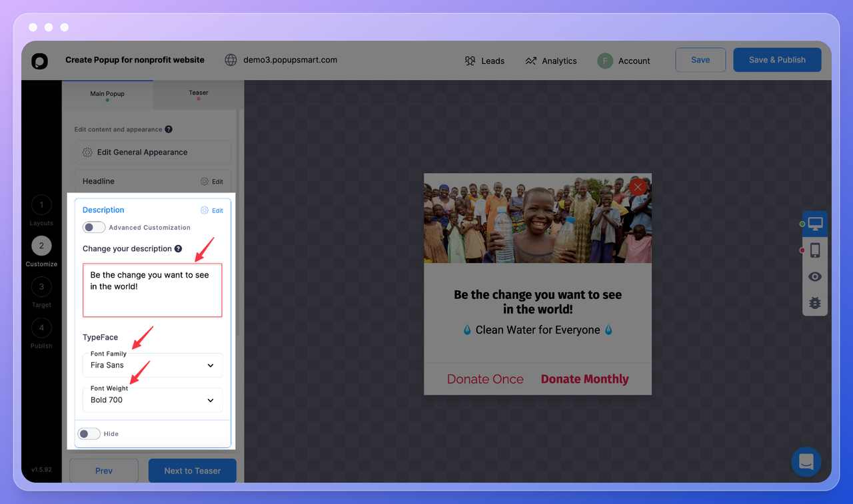Open the bug debug icon
This screenshot has width=853, height=504.
pos(815,303)
